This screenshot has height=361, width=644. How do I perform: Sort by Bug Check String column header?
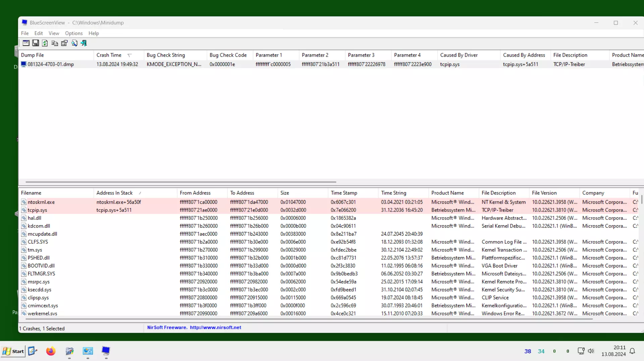coord(175,55)
